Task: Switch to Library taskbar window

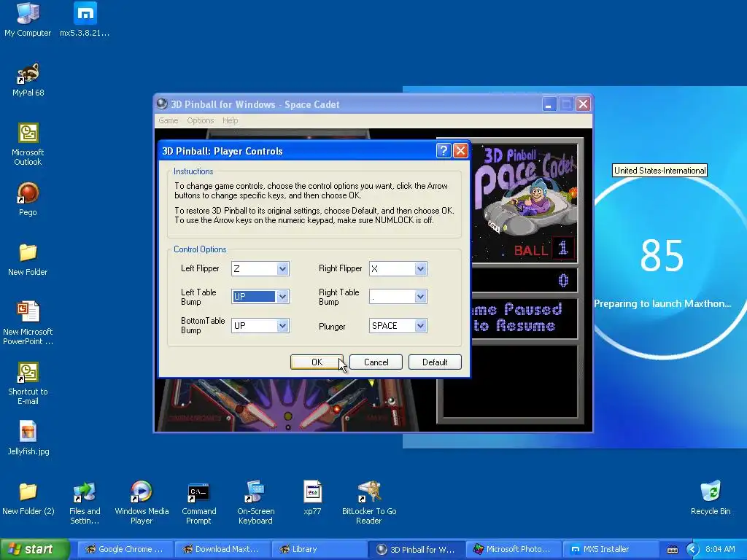Action: [x=320, y=550]
